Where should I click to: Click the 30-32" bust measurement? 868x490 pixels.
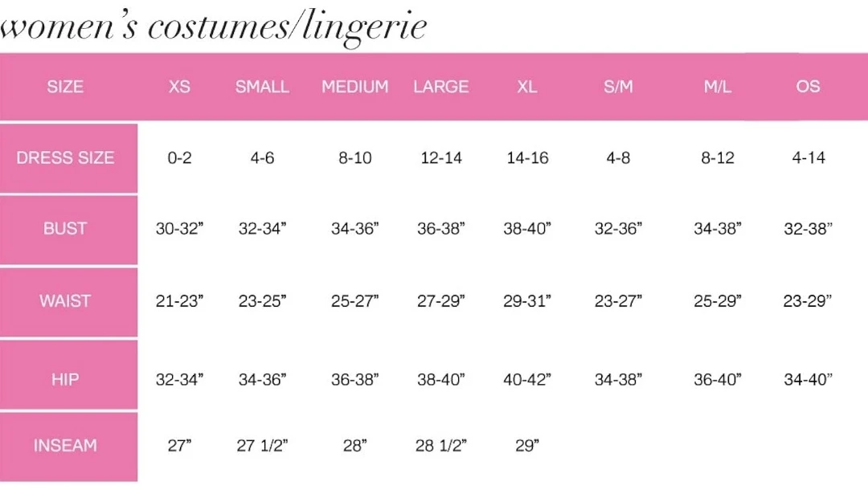click(179, 229)
